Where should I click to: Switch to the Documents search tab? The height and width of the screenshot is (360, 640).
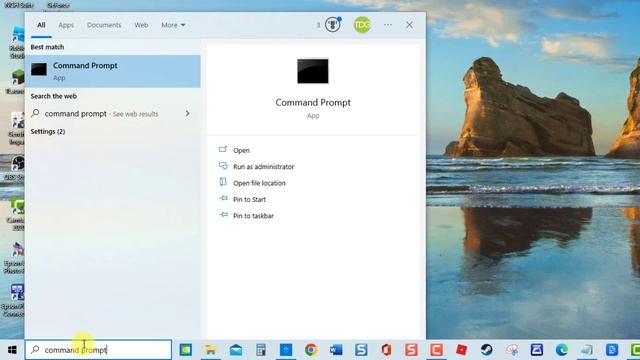104,25
